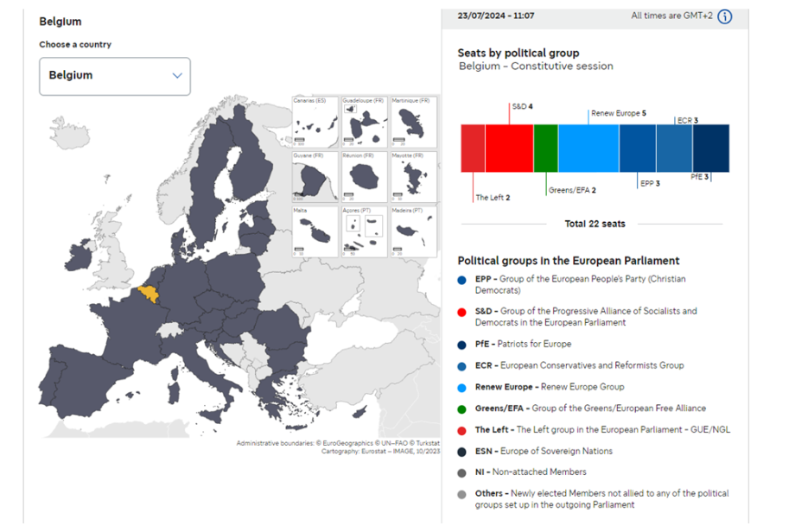
Task: Click The Left legend dot
Action: (x=461, y=431)
